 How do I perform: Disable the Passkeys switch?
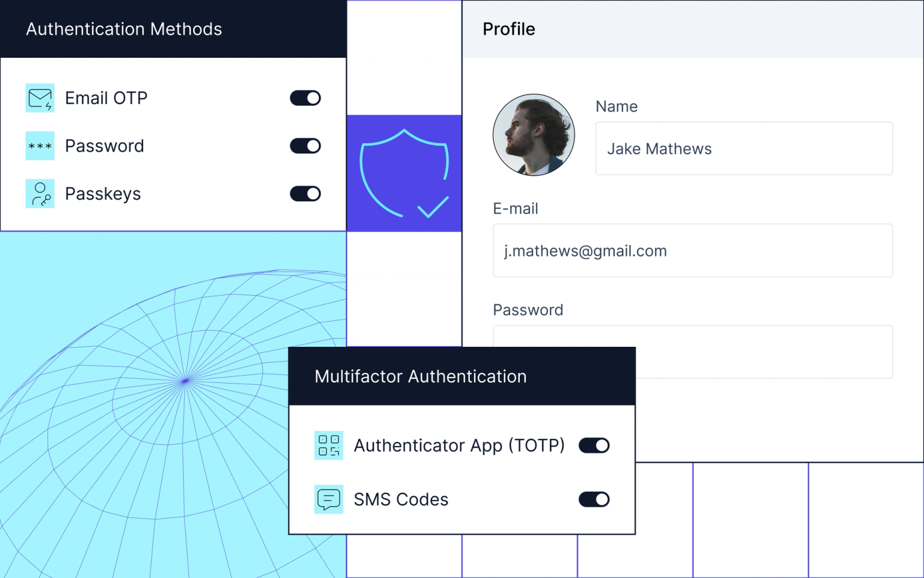306,193
